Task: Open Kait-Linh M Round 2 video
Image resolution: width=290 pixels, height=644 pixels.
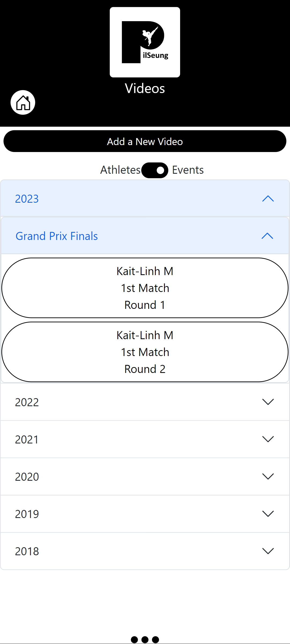Action: pyautogui.click(x=145, y=352)
